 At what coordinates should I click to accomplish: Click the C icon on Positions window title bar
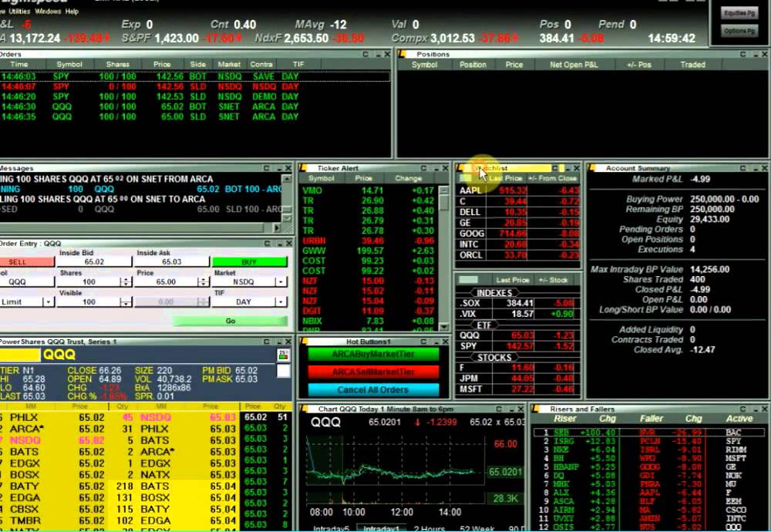click(x=743, y=54)
